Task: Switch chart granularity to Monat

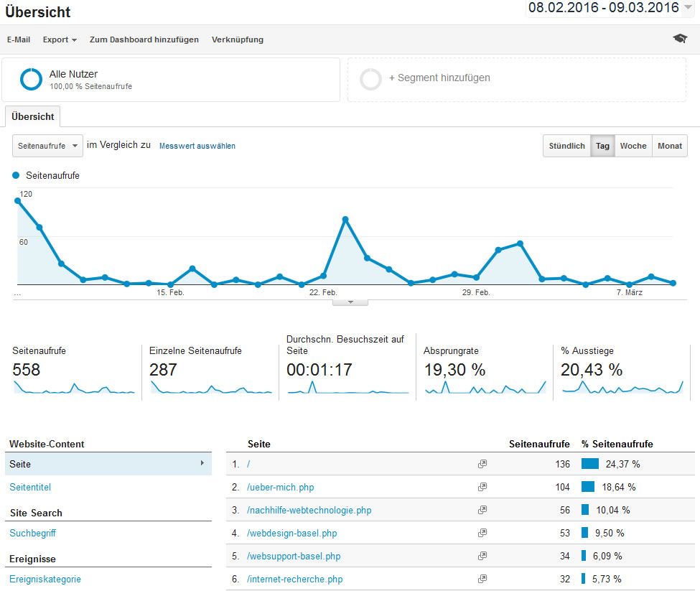Action: tap(669, 146)
